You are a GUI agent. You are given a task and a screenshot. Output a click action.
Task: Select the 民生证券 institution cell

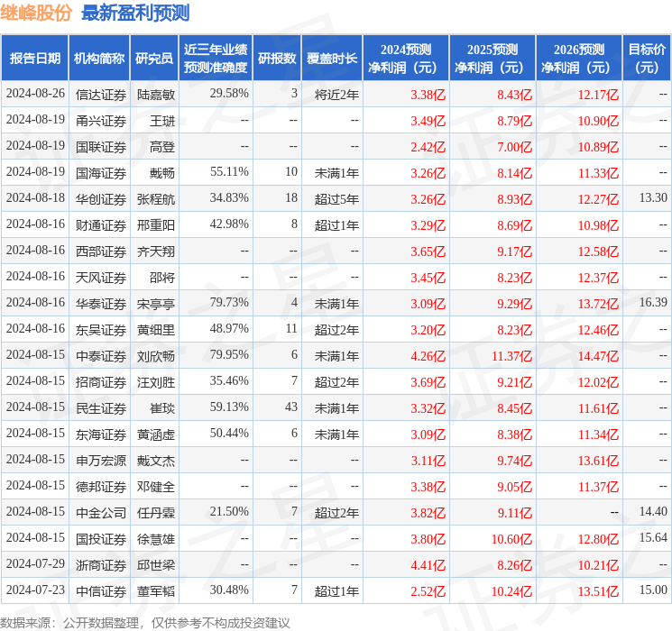tap(101, 408)
